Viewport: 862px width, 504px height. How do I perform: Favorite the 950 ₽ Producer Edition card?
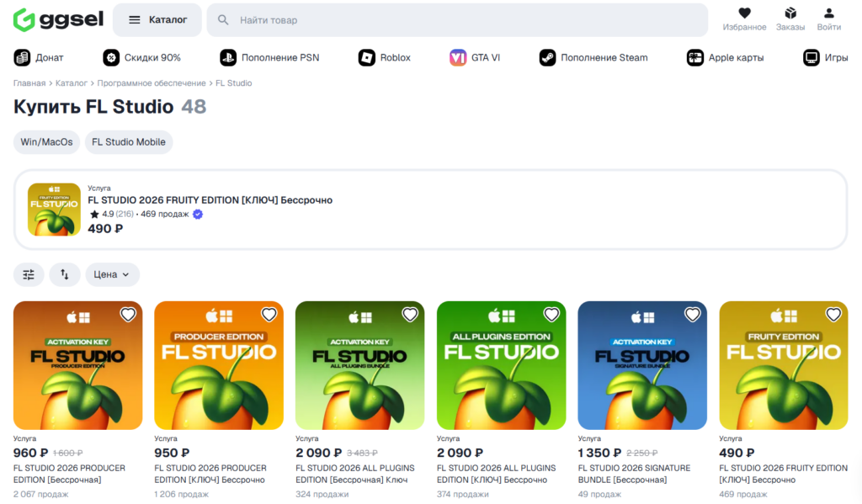(269, 315)
